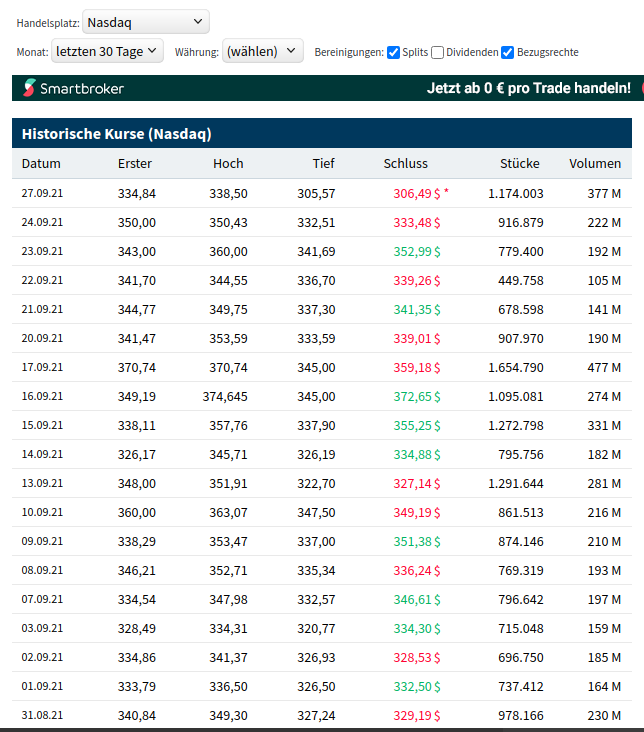Click the Smartbroker brand name text

tap(82, 89)
